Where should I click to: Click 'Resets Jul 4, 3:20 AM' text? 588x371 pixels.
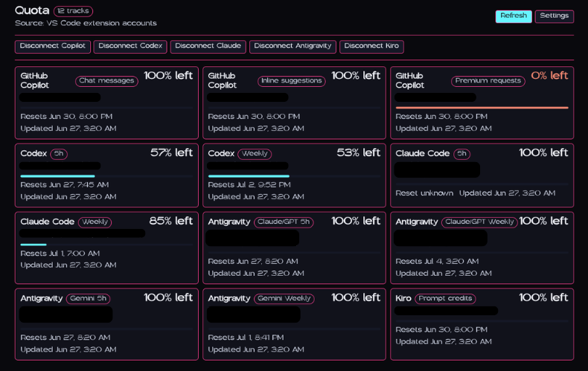pos(437,261)
